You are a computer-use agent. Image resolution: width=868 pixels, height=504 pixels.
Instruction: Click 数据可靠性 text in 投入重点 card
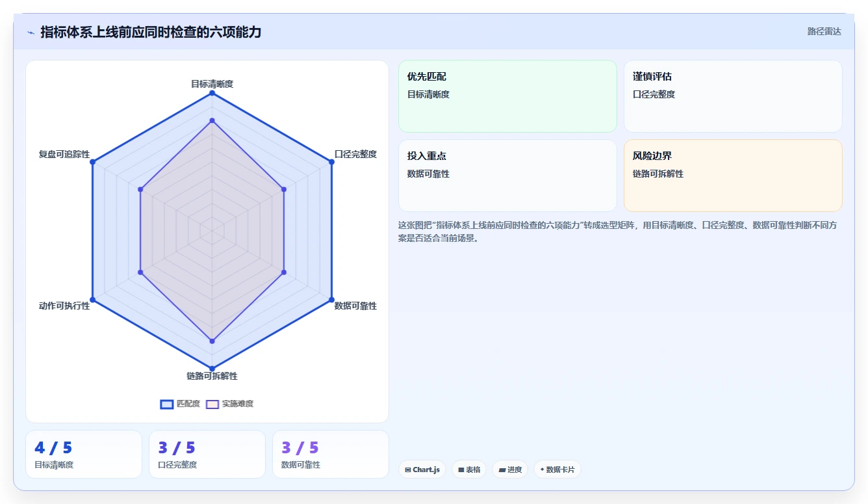[428, 174]
